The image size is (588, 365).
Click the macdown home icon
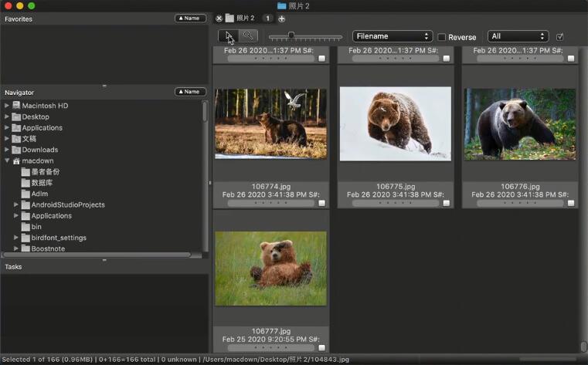click(x=16, y=161)
